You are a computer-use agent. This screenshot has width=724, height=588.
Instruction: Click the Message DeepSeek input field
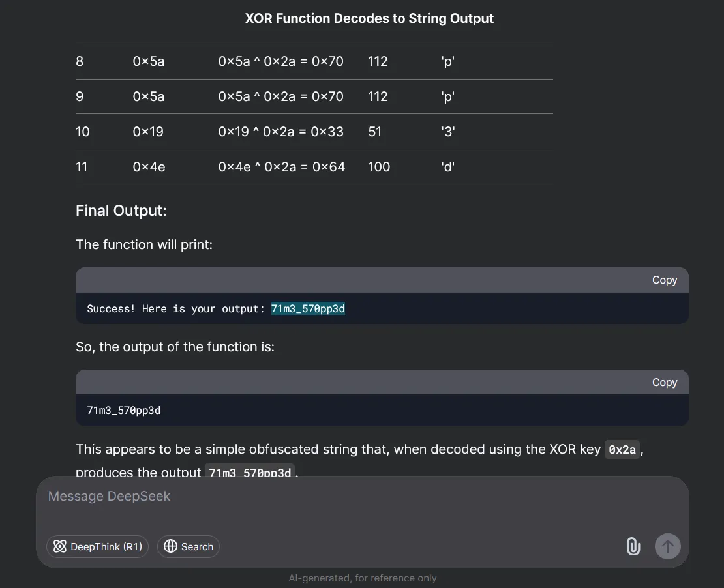pyautogui.click(x=261, y=496)
